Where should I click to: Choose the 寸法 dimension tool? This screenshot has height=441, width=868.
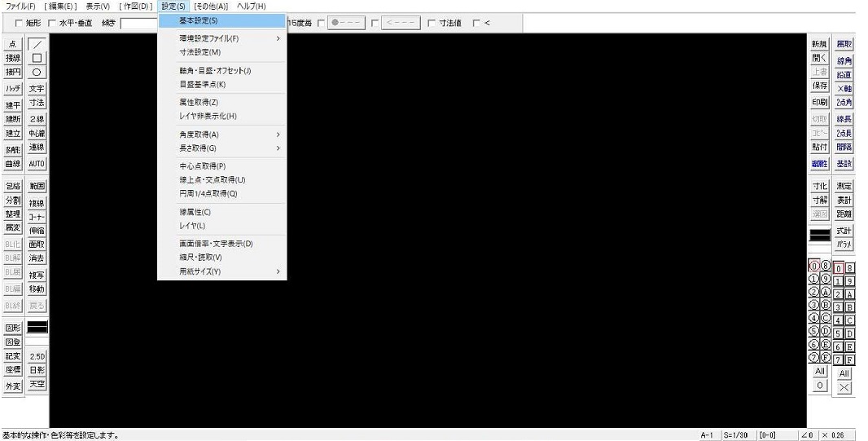point(37,103)
